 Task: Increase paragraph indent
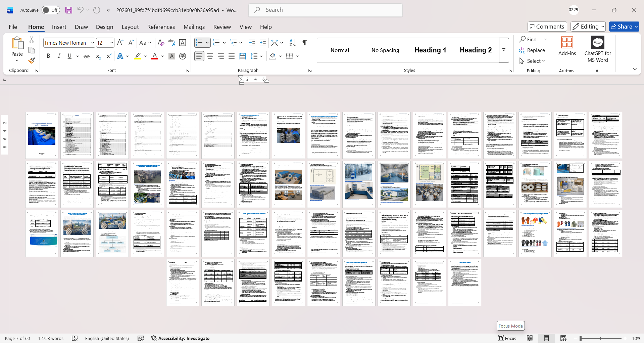pyautogui.click(x=263, y=43)
